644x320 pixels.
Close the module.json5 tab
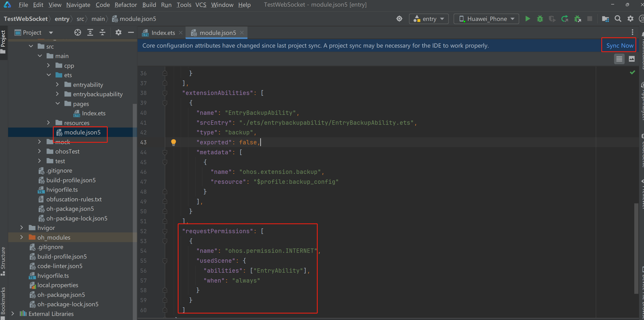point(242,33)
